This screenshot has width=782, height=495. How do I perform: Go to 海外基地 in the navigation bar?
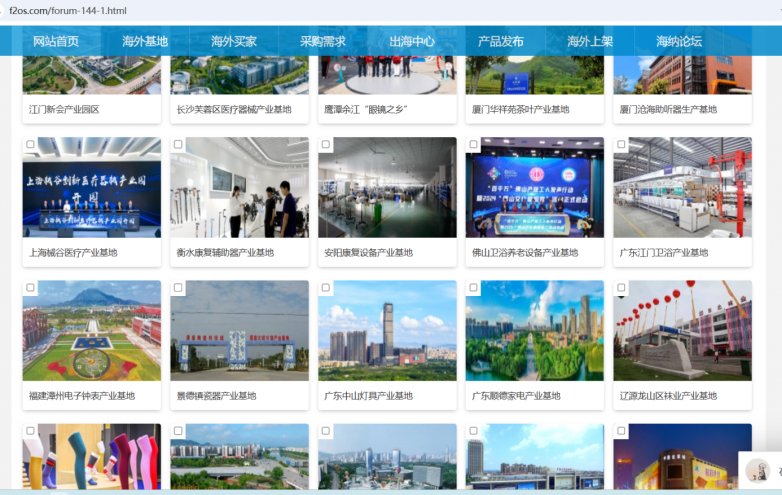(145, 41)
